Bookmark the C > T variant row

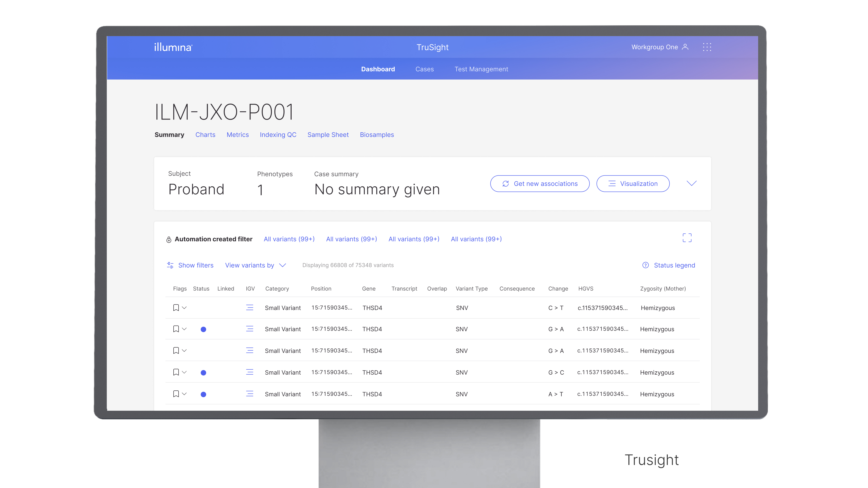176,307
